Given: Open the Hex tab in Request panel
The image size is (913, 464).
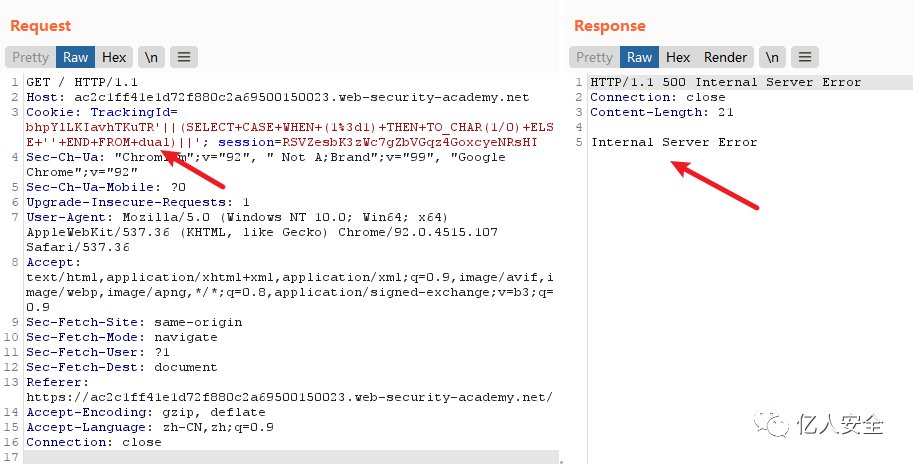Looking at the screenshot, I should (x=114, y=57).
